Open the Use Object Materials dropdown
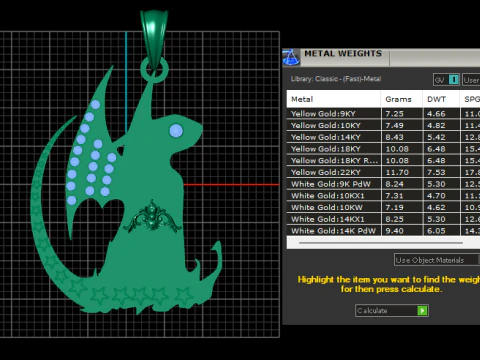Screen dimensions: 480x360 (x=437, y=260)
